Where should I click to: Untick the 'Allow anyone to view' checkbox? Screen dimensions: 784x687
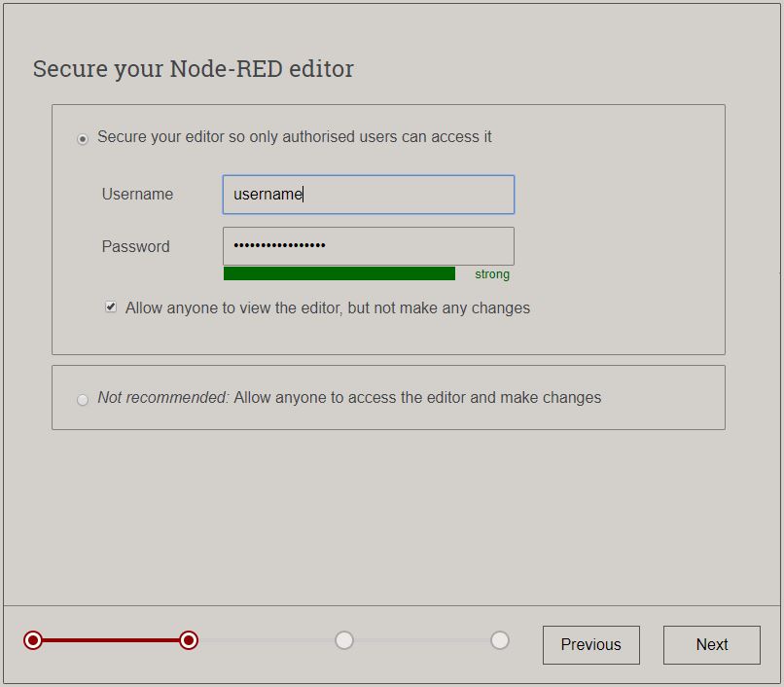tap(111, 307)
